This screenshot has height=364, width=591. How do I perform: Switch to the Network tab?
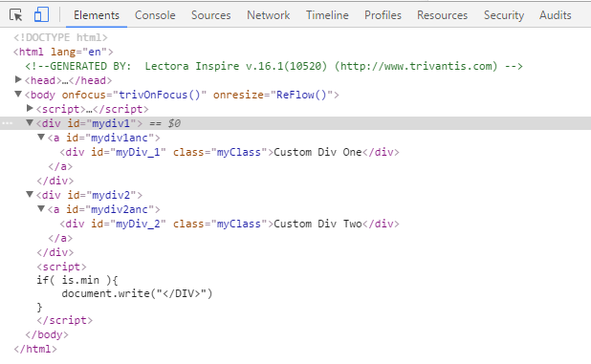pos(269,15)
